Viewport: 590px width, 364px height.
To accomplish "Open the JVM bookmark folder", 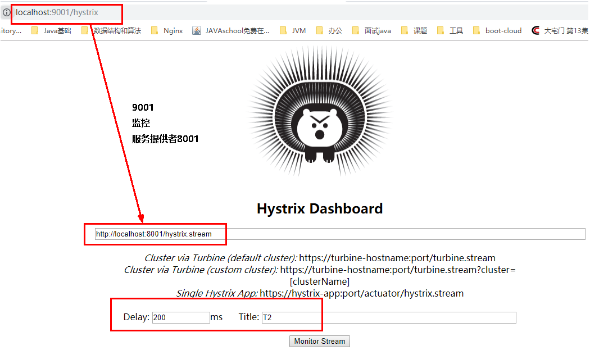I will (292, 30).
